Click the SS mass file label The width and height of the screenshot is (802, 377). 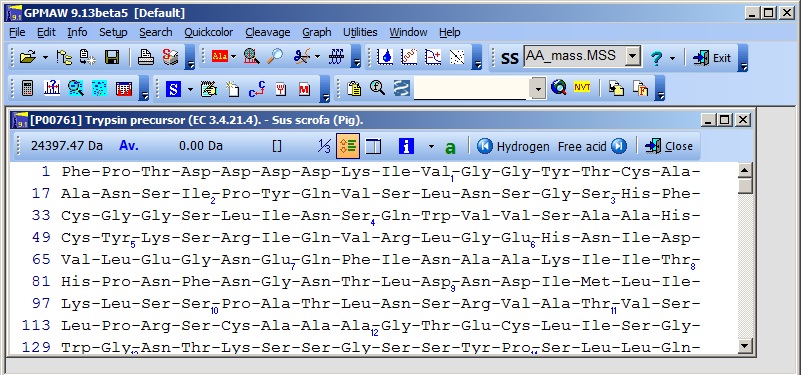pyautogui.click(x=509, y=58)
